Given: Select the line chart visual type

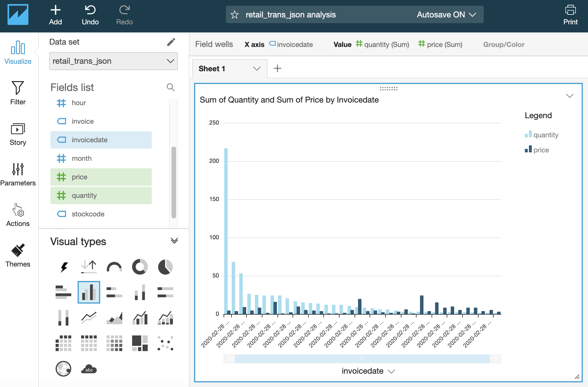Looking at the screenshot, I should pyautogui.click(x=89, y=318).
